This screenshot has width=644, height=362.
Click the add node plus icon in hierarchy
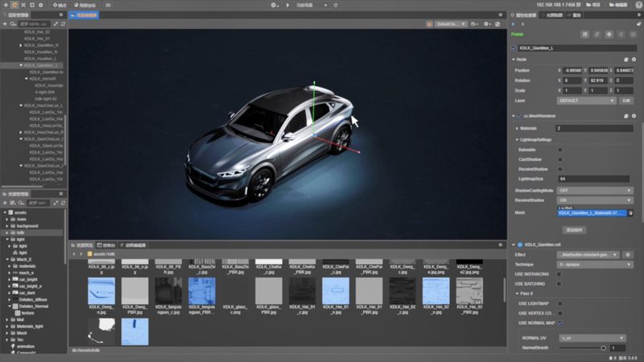tap(6, 24)
